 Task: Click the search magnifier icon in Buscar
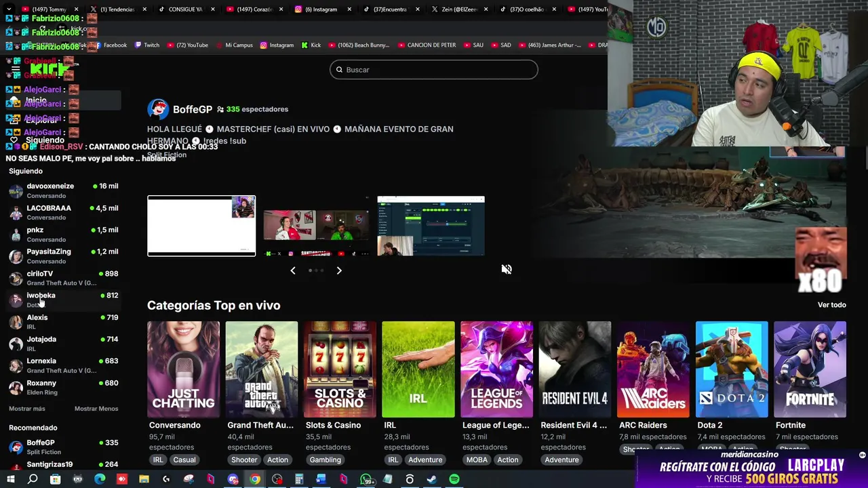(x=339, y=70)
